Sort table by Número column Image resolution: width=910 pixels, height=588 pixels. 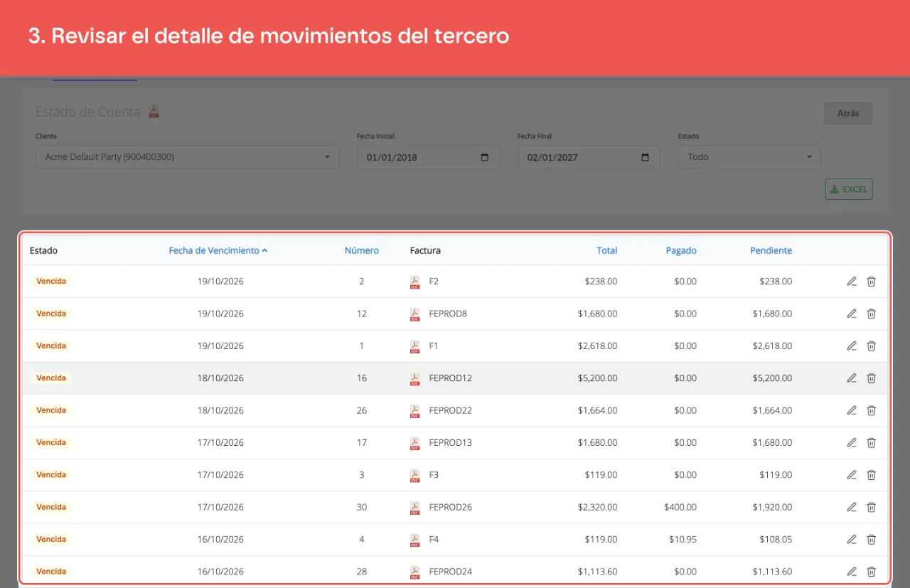click(362, 250)
